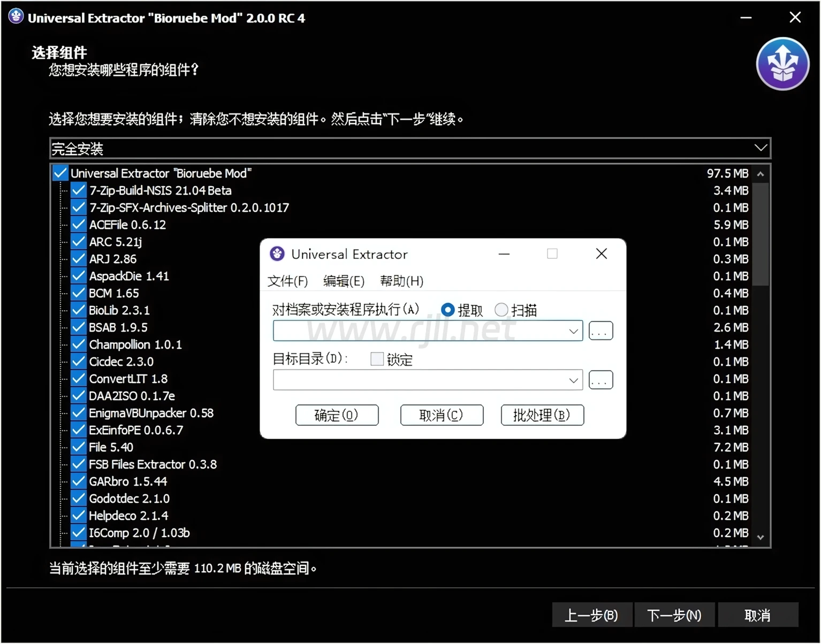Click the Universal Extractor logo in the installer header
This screenshot has height=644, width=821.
pos(782,64)
